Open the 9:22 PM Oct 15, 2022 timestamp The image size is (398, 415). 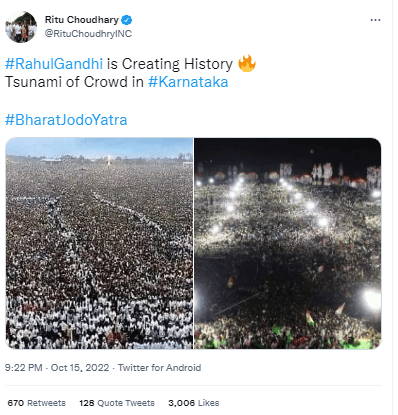point(57,368)
